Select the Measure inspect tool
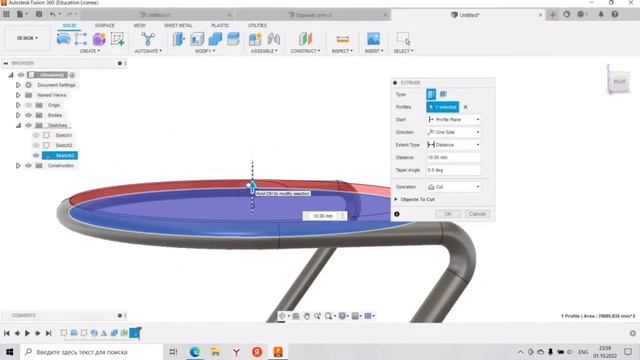Image resolution: width=640 pixels, height=360 pixels. point(342,39)
